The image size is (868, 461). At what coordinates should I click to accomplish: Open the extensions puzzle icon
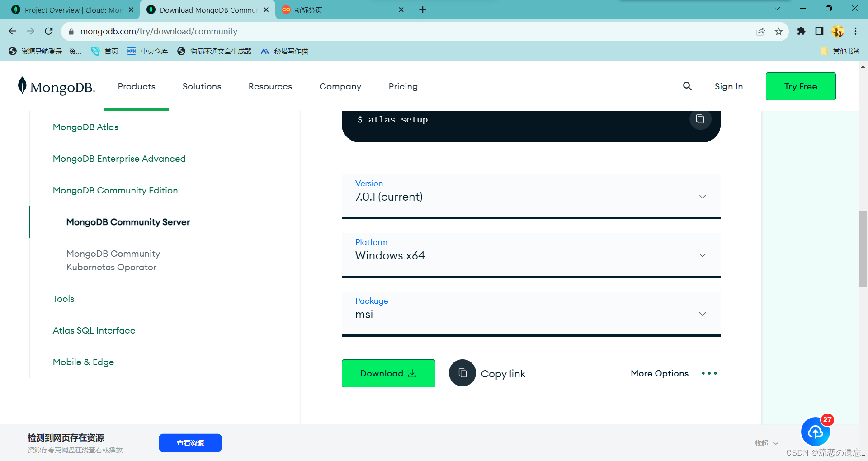click(801, 31)
